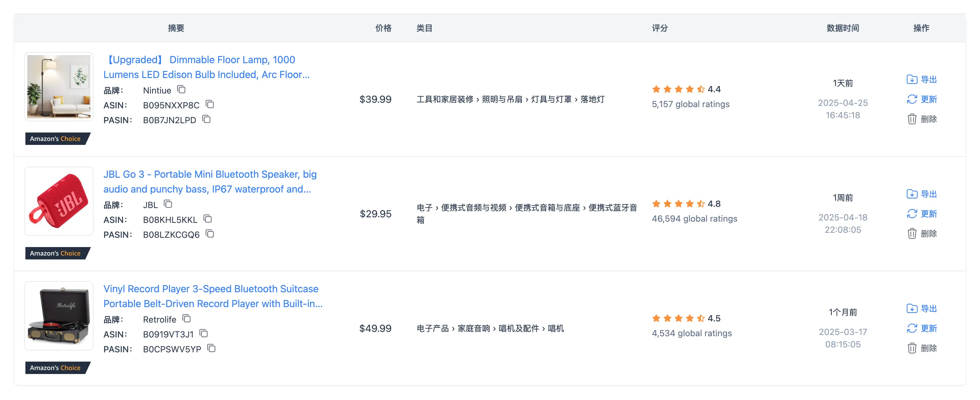This screenshot has width=980, height=400.
Task: Update the Vinyl Record Player data
Action: click(x=921, y=328)
